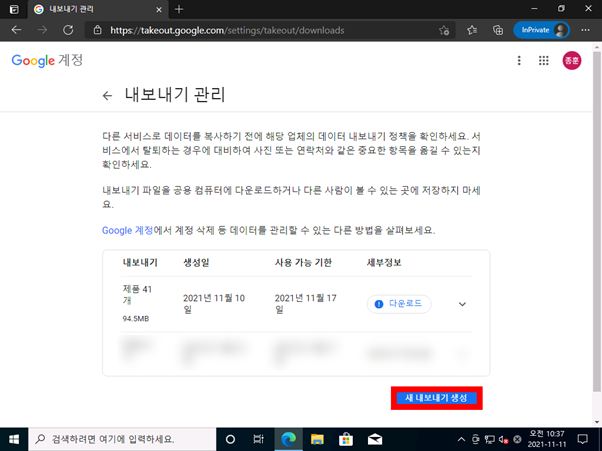Image resolution: width=602 pixels, height=451 pixels.
Task: Open the Favorites list icon
Action: point(472,30)
